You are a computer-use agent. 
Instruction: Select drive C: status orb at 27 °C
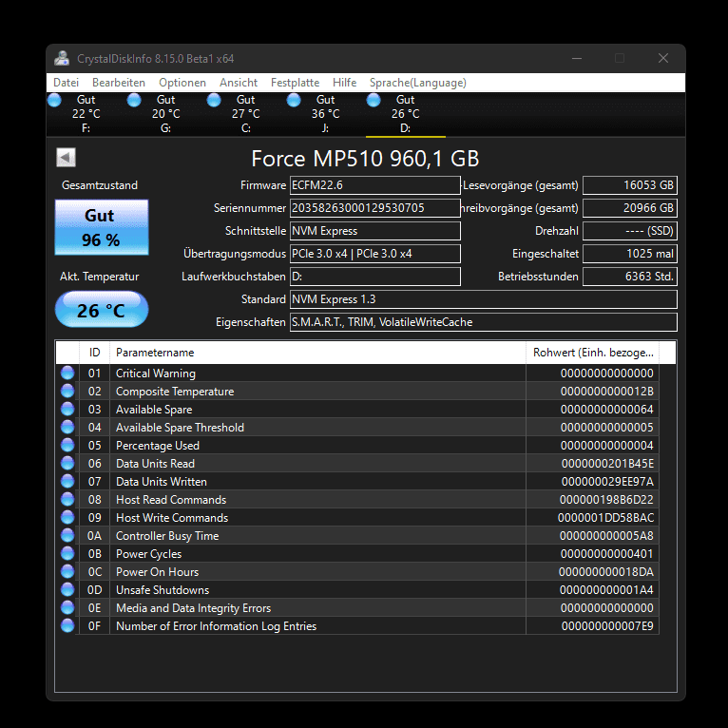coord(214,100)
